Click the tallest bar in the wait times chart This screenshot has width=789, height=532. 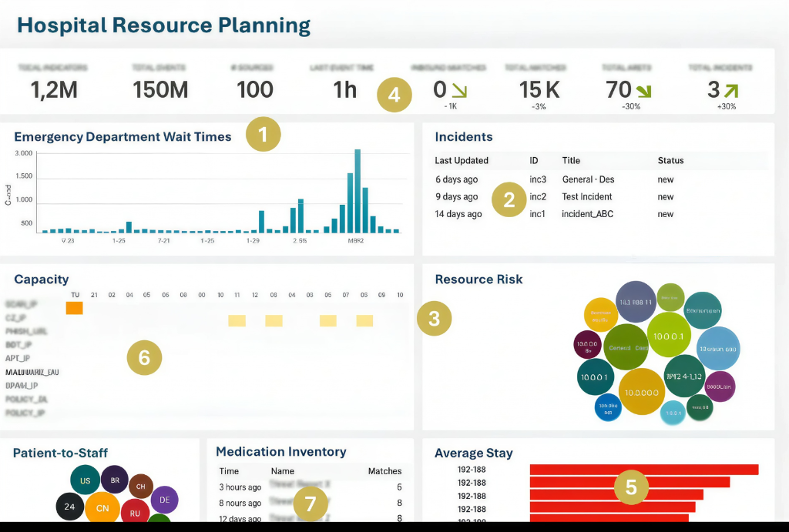358,191
